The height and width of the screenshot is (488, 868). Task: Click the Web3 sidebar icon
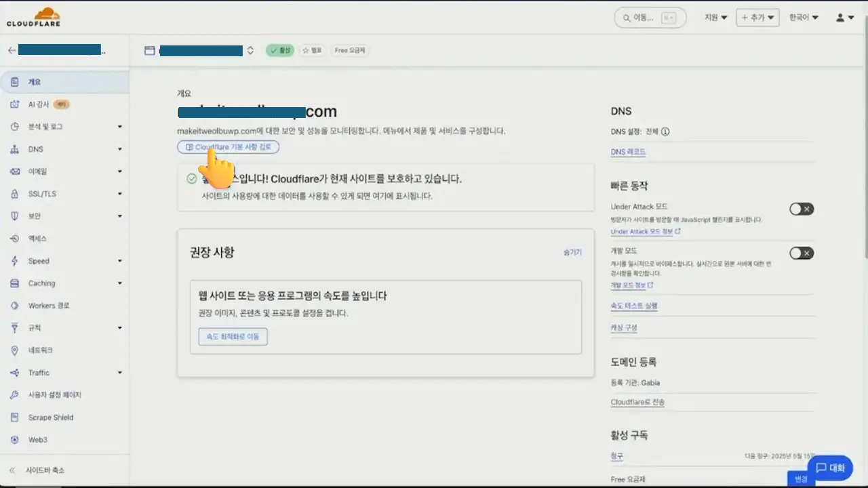click(14, 440)
